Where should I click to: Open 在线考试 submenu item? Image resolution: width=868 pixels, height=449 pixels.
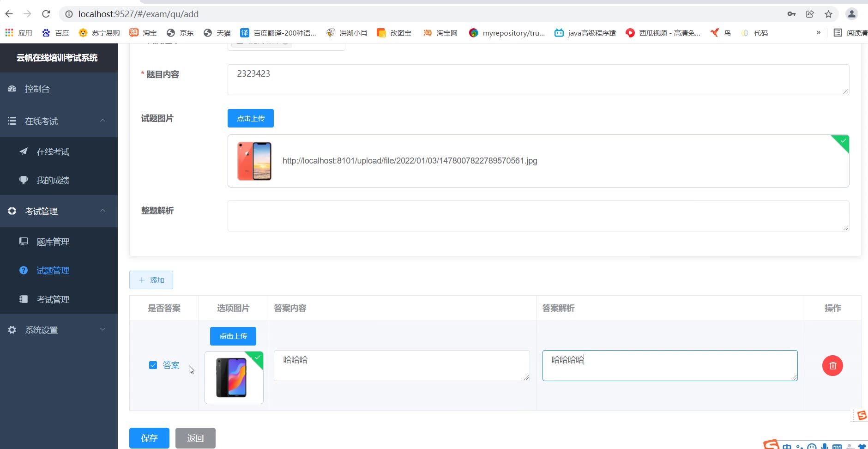click(59, 152)
